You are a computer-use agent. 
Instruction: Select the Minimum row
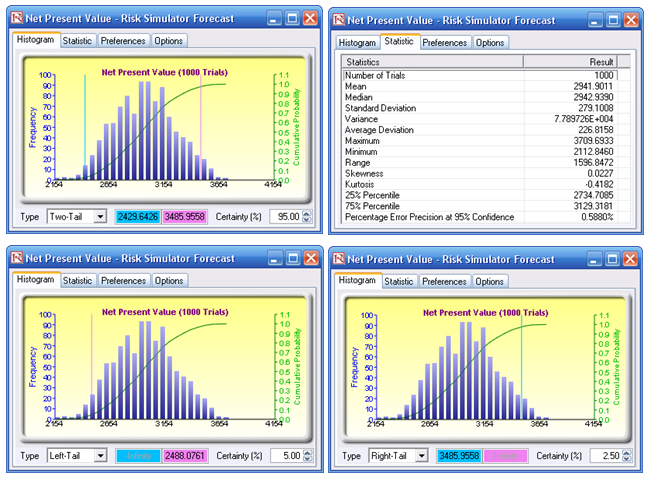coord(480,152)
